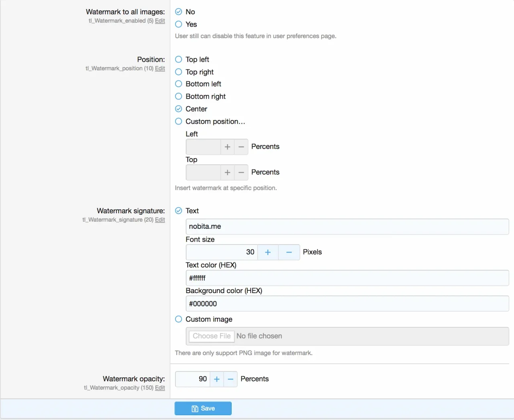Viewport: 514px width, 420px height.
Task: Save the watermark settings
Action: pos(203,408)
